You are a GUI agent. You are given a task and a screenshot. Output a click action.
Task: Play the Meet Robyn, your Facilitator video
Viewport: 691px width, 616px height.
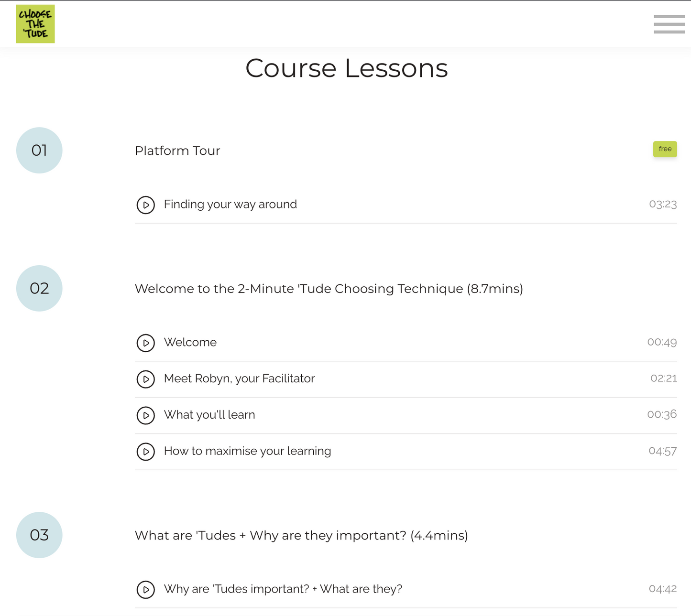click(146, 379)
